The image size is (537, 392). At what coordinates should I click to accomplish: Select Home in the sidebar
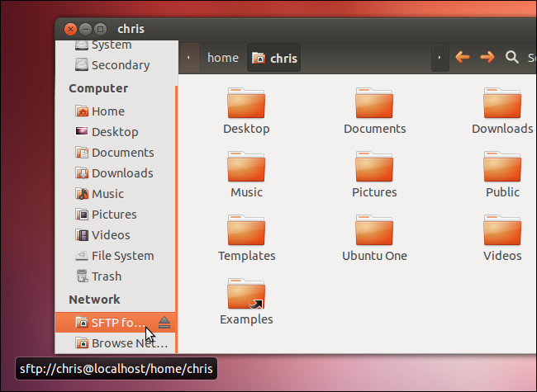(115, 111)
